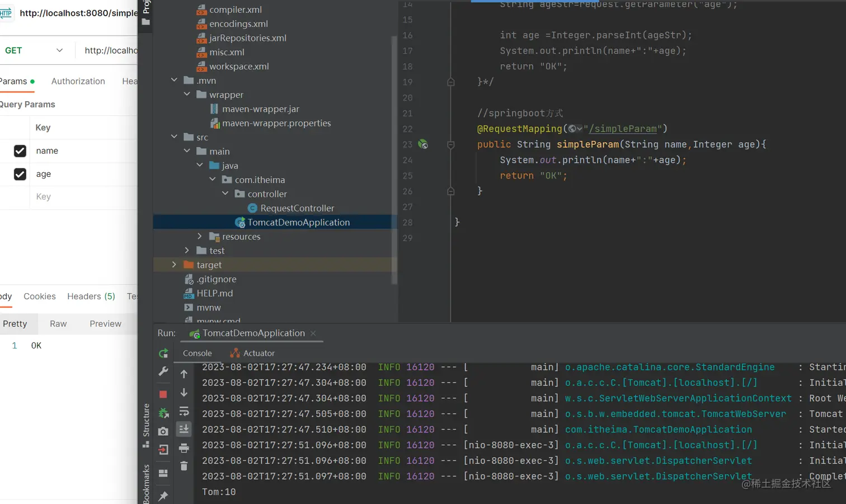
Task: Click the TomcatDemoApplication Spring Boot class icon
Action: tap(240, 223)
